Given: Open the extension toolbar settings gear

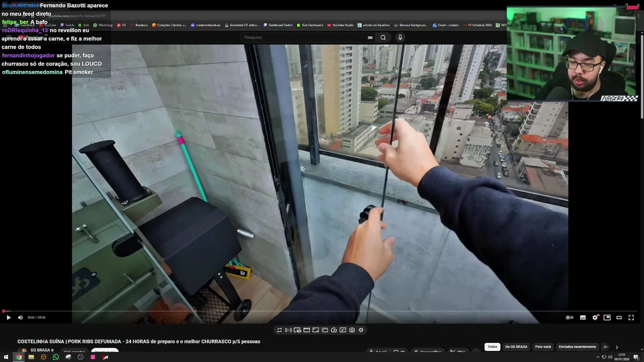Looking at the screenshot, I should pos(361,330).
